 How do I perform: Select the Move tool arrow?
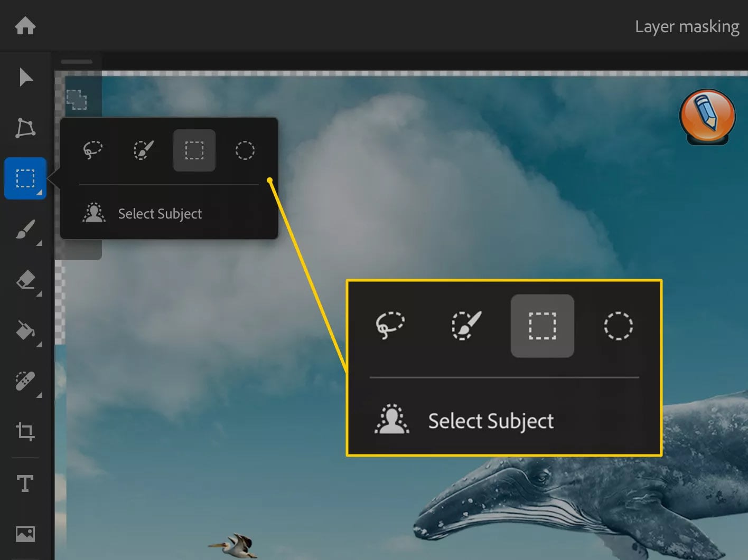pos(25,77)
